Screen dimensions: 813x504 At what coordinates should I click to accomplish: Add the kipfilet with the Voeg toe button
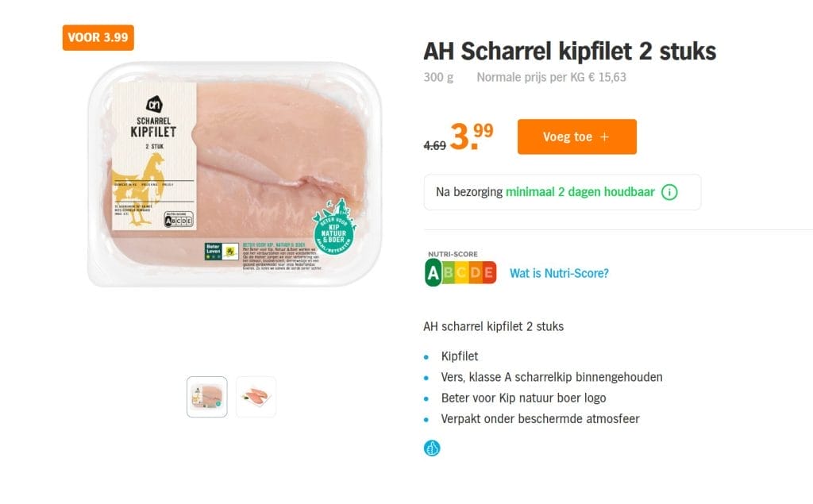tap(576, 137)
